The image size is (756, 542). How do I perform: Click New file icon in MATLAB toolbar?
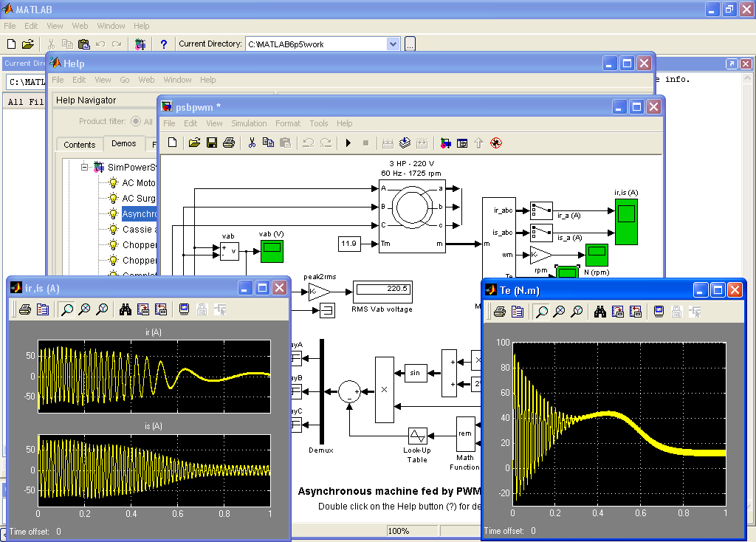(x=11, y=44)
